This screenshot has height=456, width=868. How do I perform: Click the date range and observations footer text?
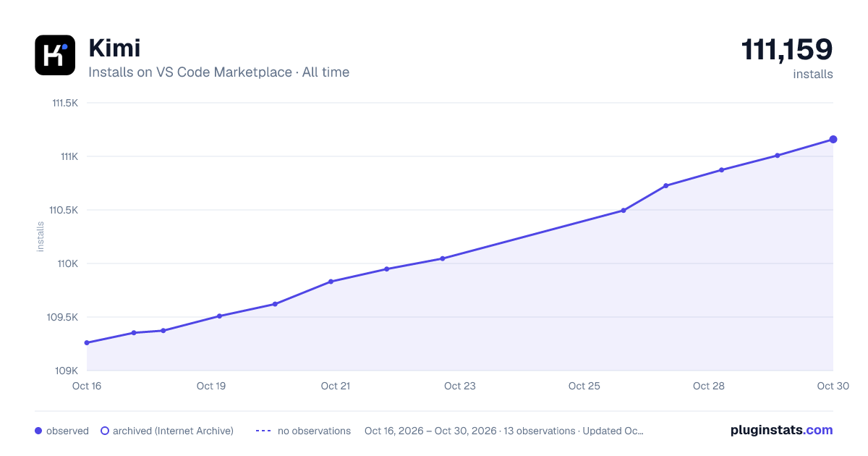click(x=504, y=431)
